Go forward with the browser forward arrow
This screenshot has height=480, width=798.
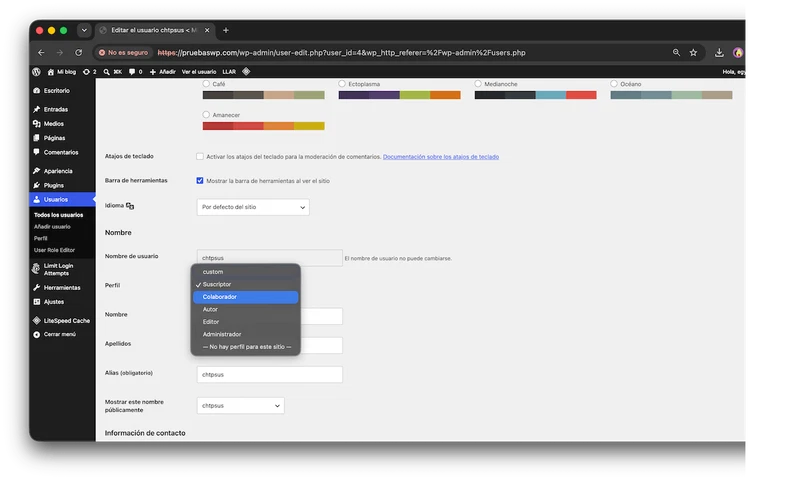click(60, 52)
